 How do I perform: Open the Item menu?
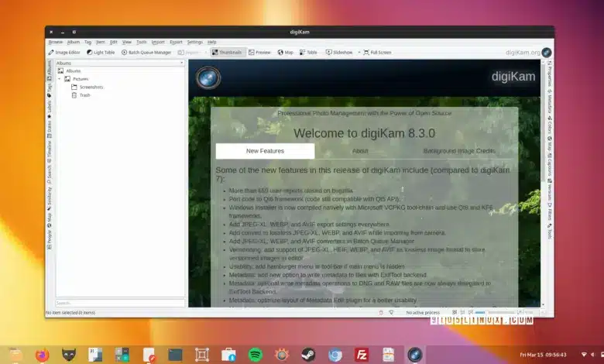click(101, 42)
